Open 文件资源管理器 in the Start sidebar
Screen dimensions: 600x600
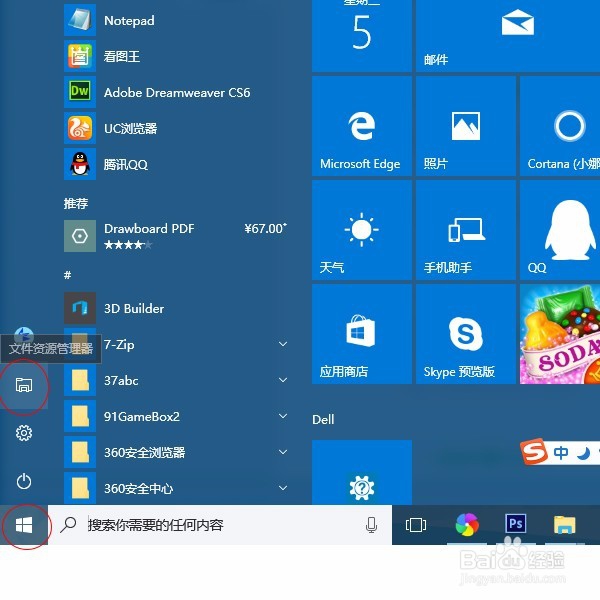24,385
